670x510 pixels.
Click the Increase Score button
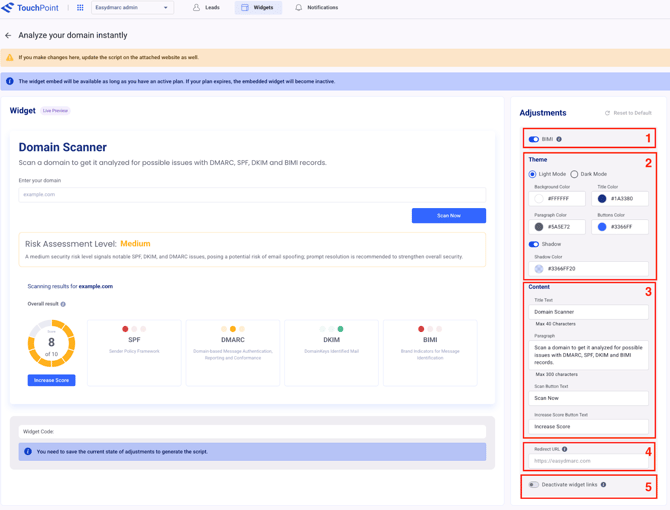point(51,381)
